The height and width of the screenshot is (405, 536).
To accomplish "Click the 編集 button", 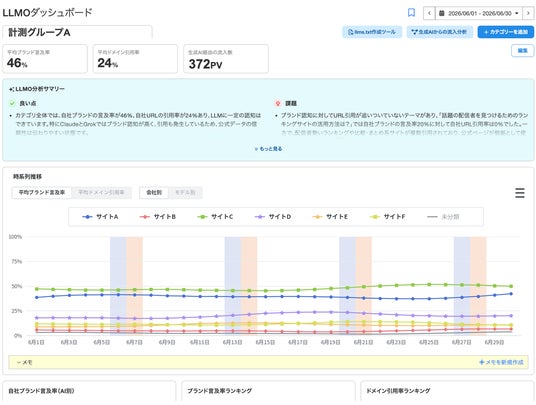I will pyautogui.click(x=522, y=51).
